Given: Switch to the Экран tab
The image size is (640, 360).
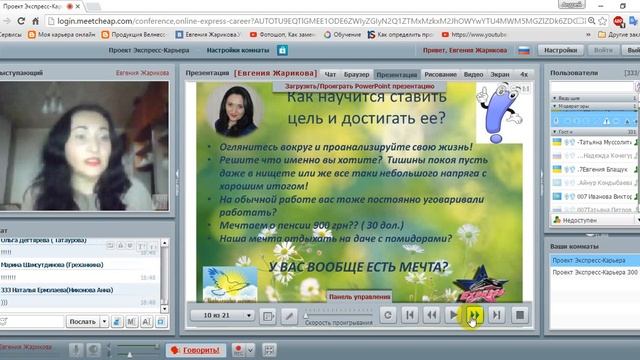Looking at the screenshot, I should pos(500,74).
